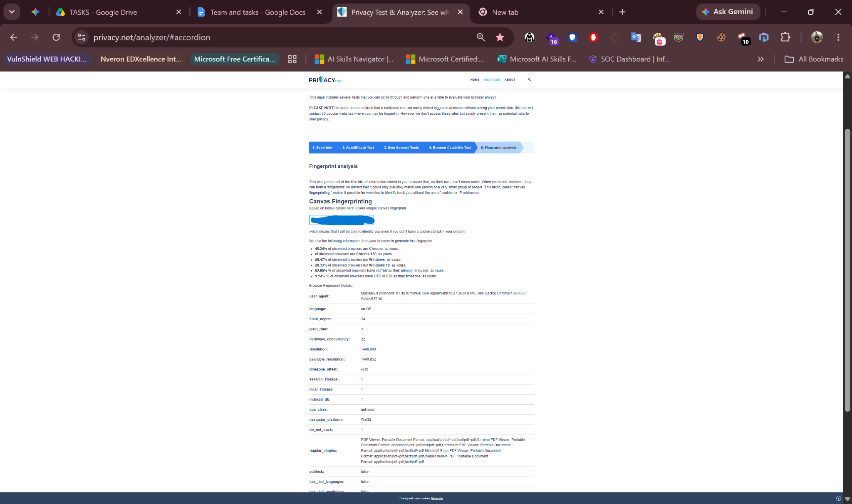Screen dimensions: 852x504
Task: Select the 1. Basic Info step tab
Action: pyautogui.click(x=322, y=148)
